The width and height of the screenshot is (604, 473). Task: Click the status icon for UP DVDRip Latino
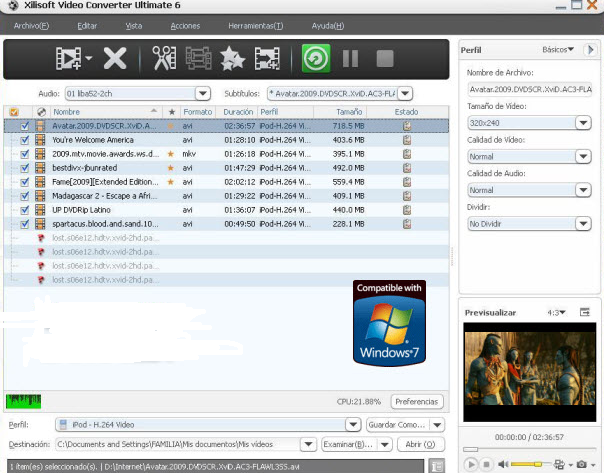[407, 210]
